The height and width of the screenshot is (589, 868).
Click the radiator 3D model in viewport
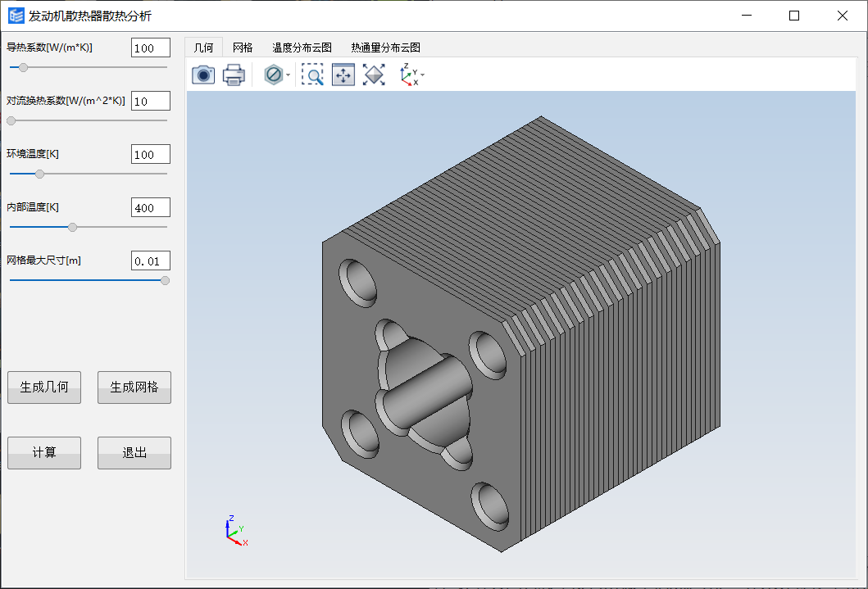(x=521, y=333)
